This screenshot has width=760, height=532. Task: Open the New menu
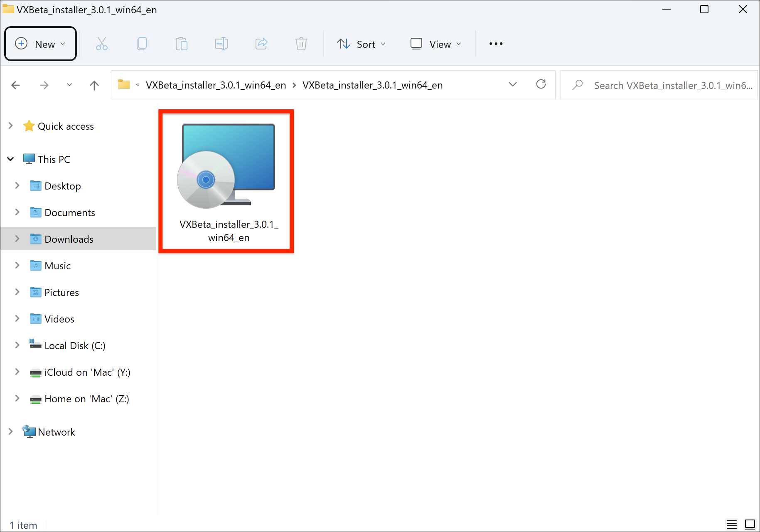tap(40, 44)
